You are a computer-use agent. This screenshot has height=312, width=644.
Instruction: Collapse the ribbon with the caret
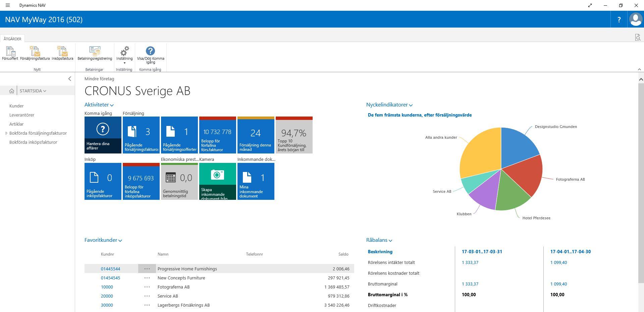(x=639, y=70)
